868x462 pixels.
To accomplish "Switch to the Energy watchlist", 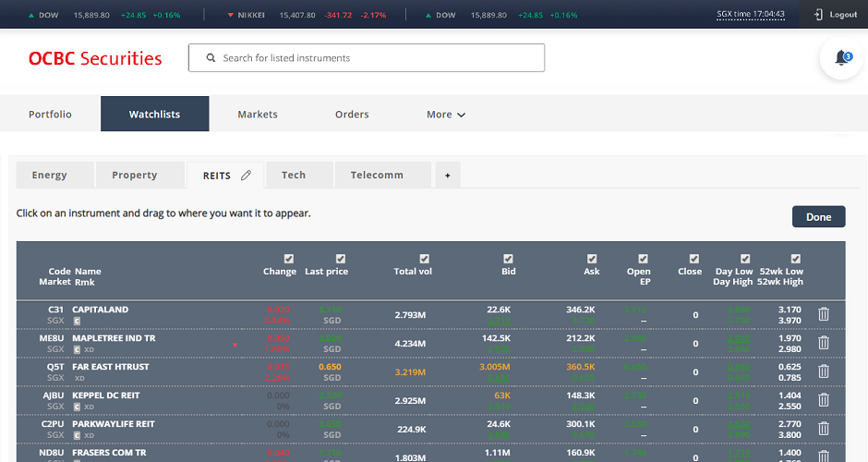I will pos(54,175).
